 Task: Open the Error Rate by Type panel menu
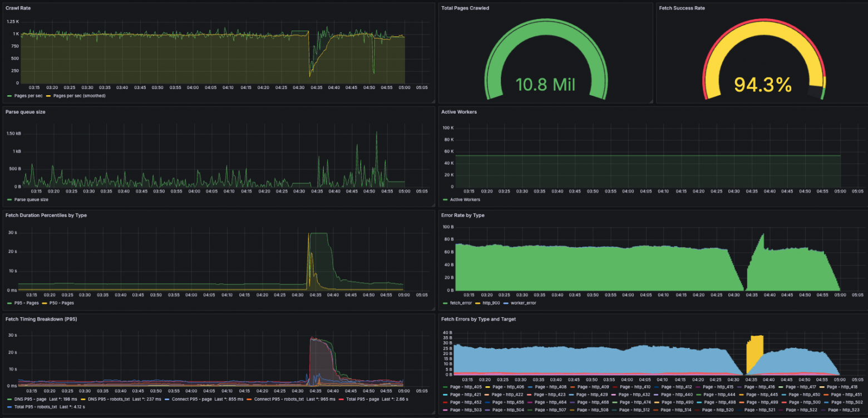tap(462, 215)
